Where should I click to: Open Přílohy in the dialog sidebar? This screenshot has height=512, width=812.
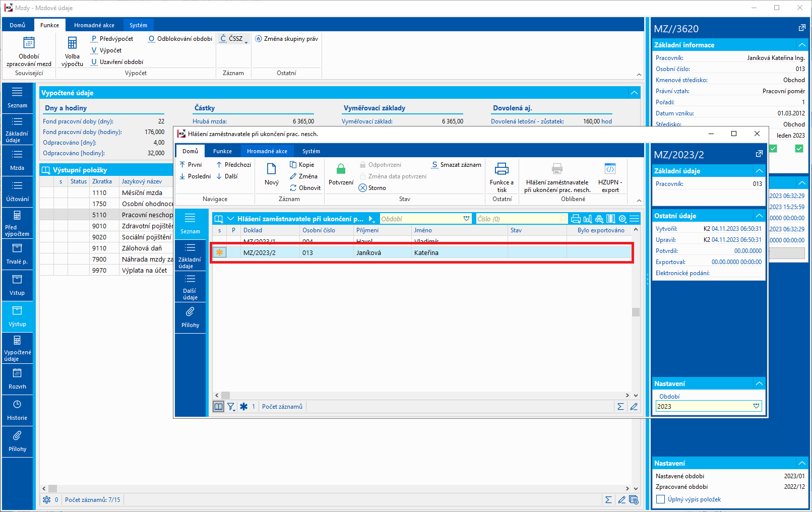click(x=191, y=317)
